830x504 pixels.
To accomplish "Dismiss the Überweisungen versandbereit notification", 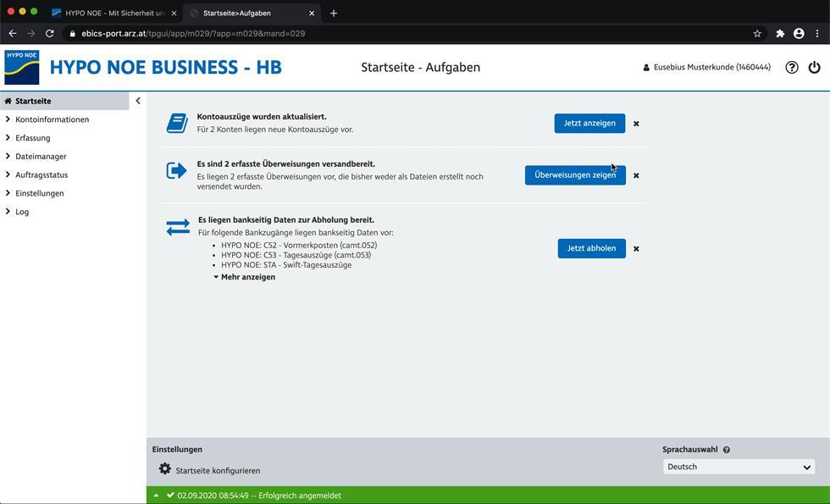I will point(636,176).
